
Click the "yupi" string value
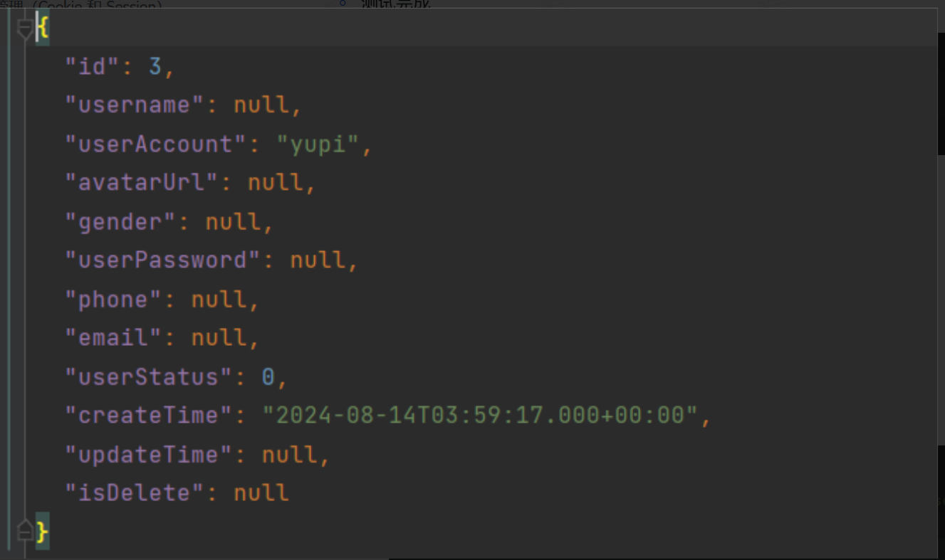318,144
